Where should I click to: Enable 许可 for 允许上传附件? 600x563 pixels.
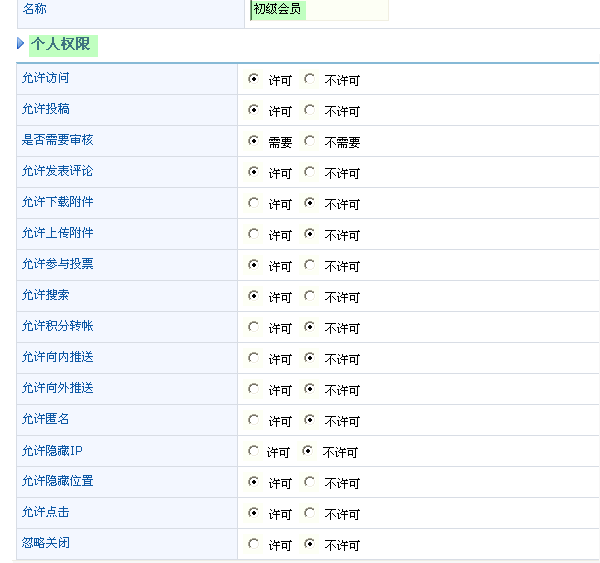click(254, 234)
